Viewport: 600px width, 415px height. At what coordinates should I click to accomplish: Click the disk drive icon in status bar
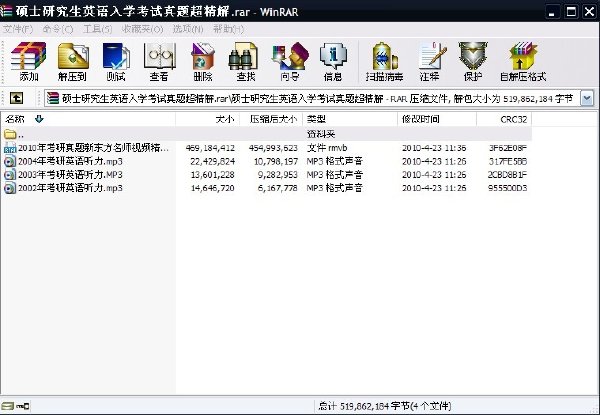pos(7,406)
